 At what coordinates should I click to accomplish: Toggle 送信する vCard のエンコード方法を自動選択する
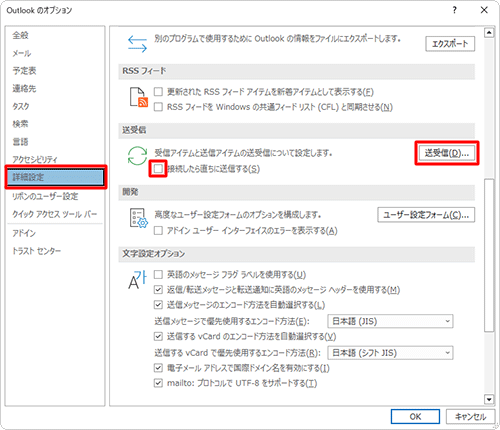pyautogui.click(x=158, y=336)
